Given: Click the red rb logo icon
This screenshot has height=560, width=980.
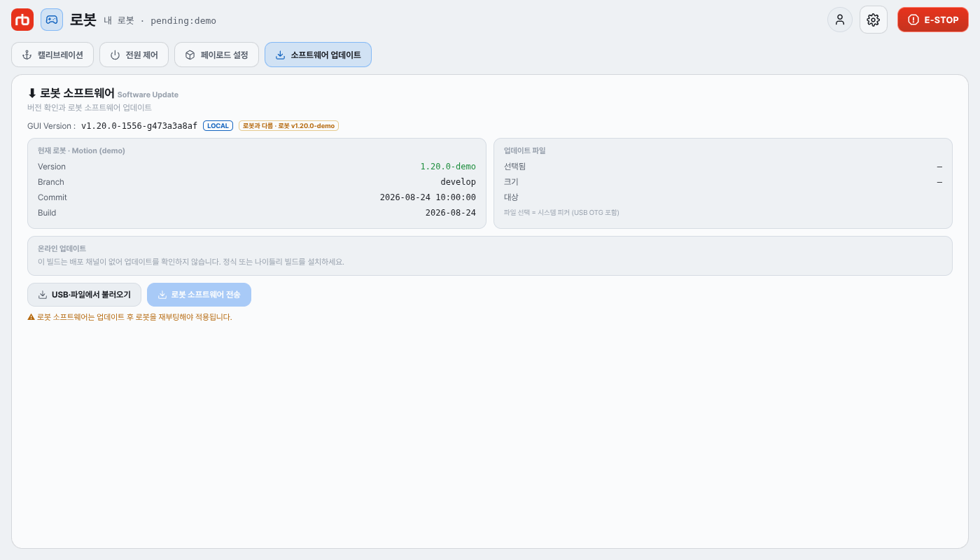Looking at the screenshot, I should pyautogui.click(x=22, y=20).
